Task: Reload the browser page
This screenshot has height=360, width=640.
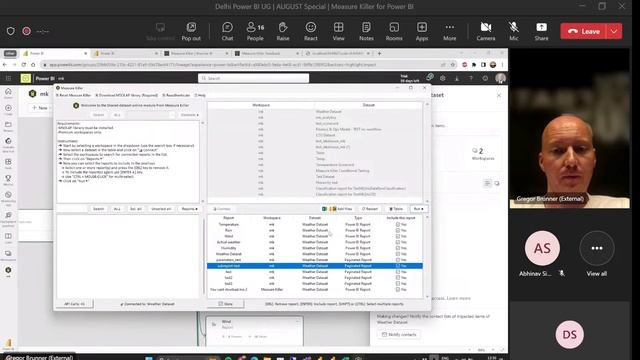Action: 24,64
